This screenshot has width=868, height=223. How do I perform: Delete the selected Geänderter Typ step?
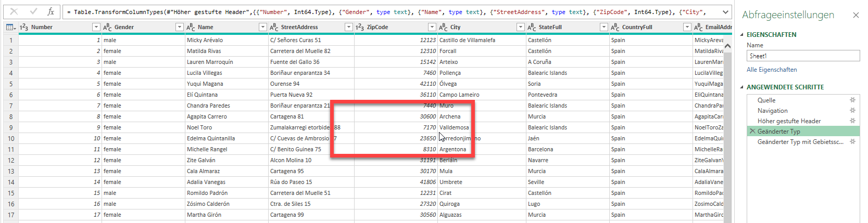[x=752, y=132]
